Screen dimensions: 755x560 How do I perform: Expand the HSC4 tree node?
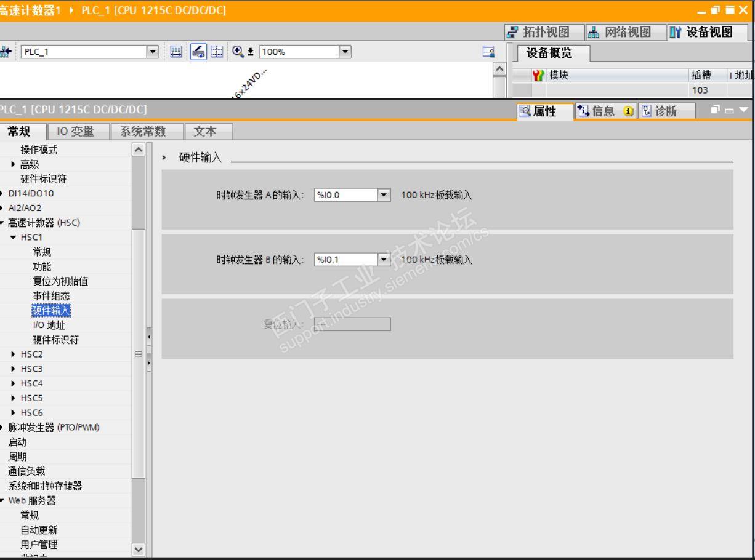coord(14,383)
